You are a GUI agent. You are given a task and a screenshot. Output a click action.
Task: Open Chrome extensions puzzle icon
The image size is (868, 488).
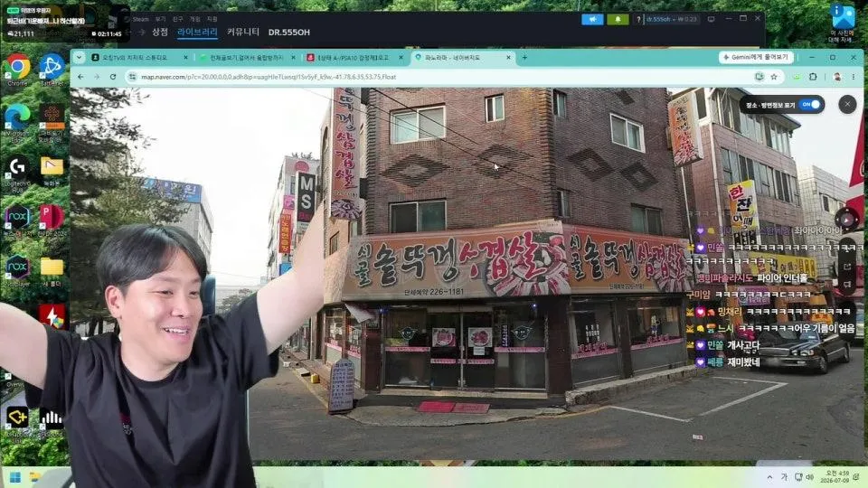pos(813,77)
